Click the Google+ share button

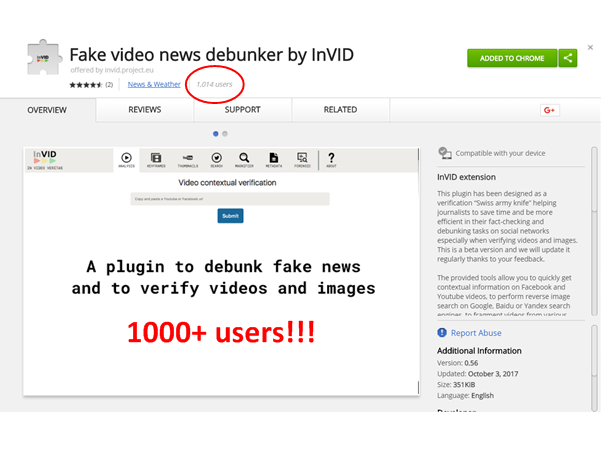click(x=549, y=110)
